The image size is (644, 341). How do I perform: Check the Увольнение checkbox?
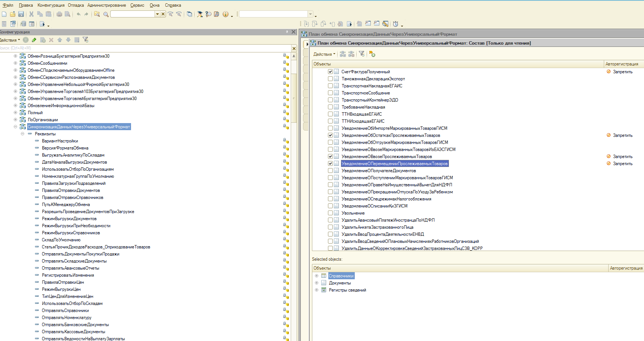tap(330, 213)
